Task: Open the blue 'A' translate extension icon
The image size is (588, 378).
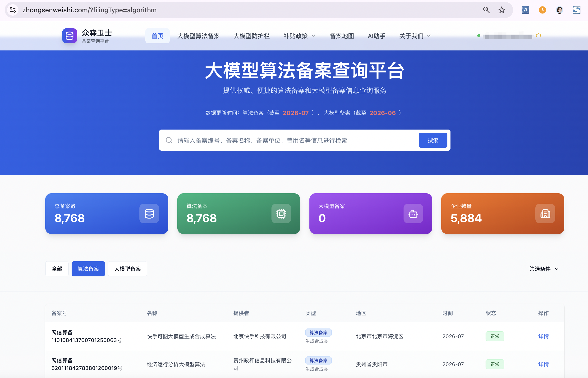Action: tap(525, 10)
